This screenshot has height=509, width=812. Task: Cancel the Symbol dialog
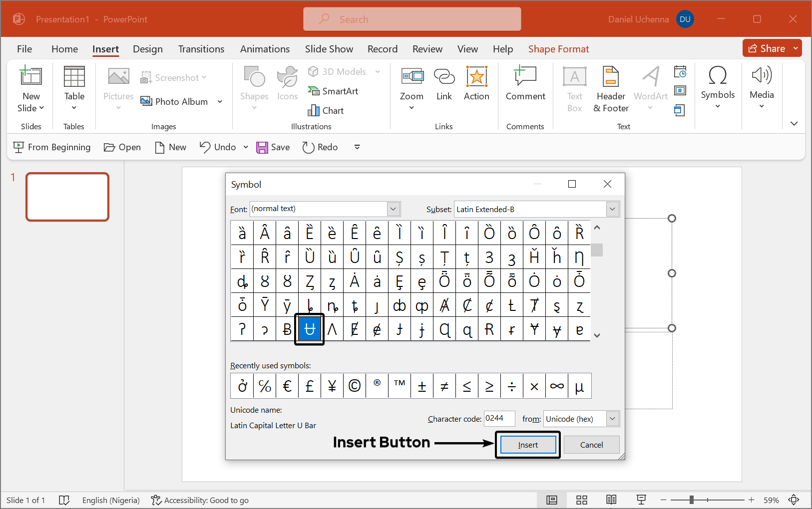(591, 445)
